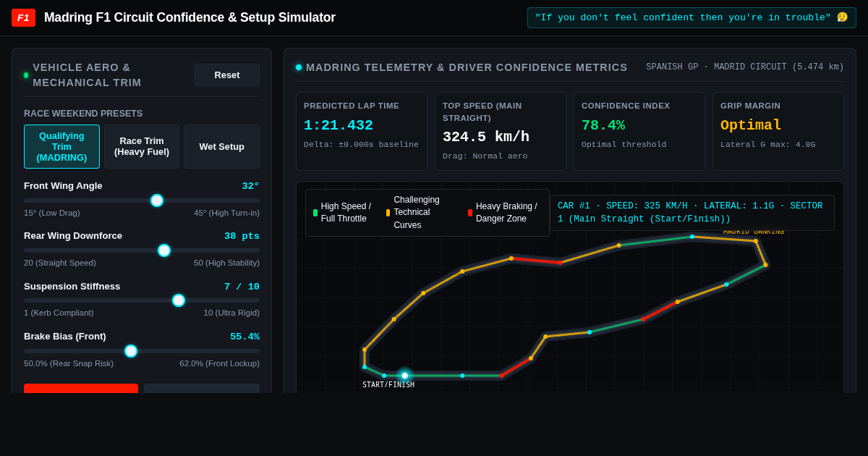868x456 pixels.
Task: Click the Front Wing Angle slider handle
Action: point(157,200)
